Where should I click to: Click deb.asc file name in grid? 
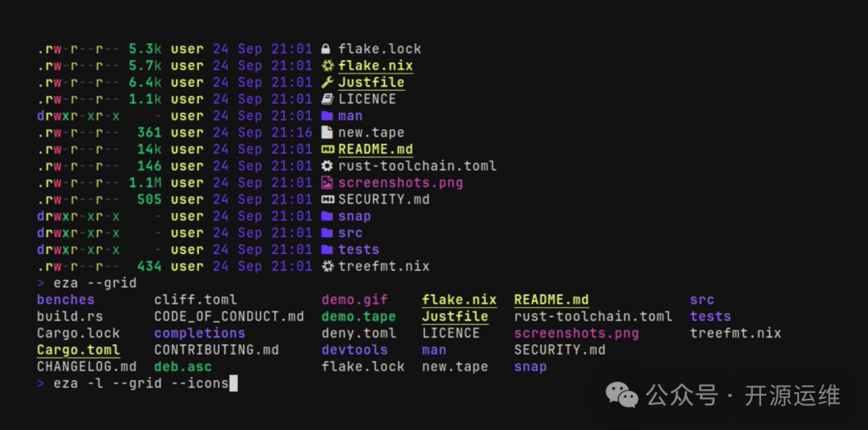(x=182, y=367)
